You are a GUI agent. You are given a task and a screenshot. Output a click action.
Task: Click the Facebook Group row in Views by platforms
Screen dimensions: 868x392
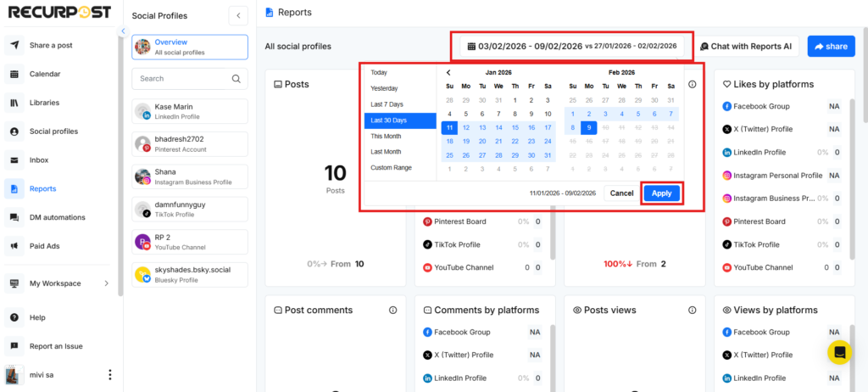[x=782, y=332]
